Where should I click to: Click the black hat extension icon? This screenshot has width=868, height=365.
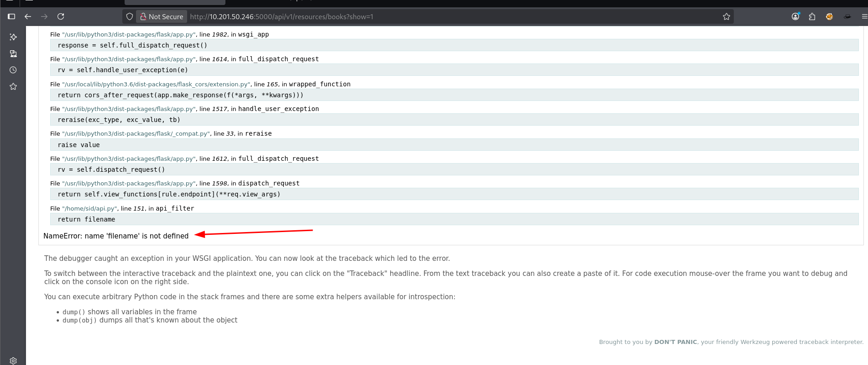coord(847,16)
